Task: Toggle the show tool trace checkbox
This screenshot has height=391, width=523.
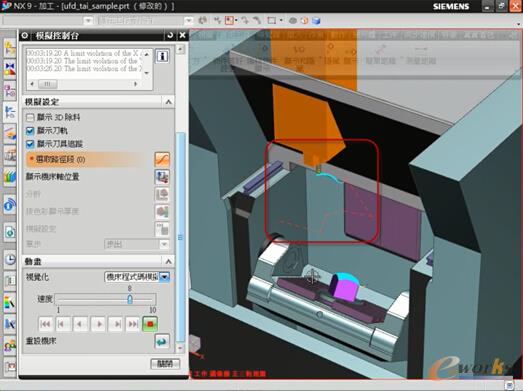Action: (30, 144)
